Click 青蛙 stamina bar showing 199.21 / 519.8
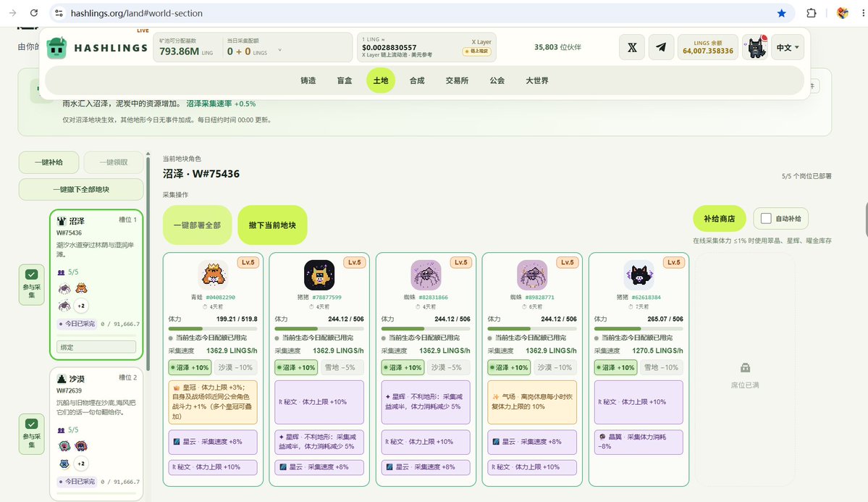Screen dimensions: 868x502 pyautogui.click(x=213, y=329)
